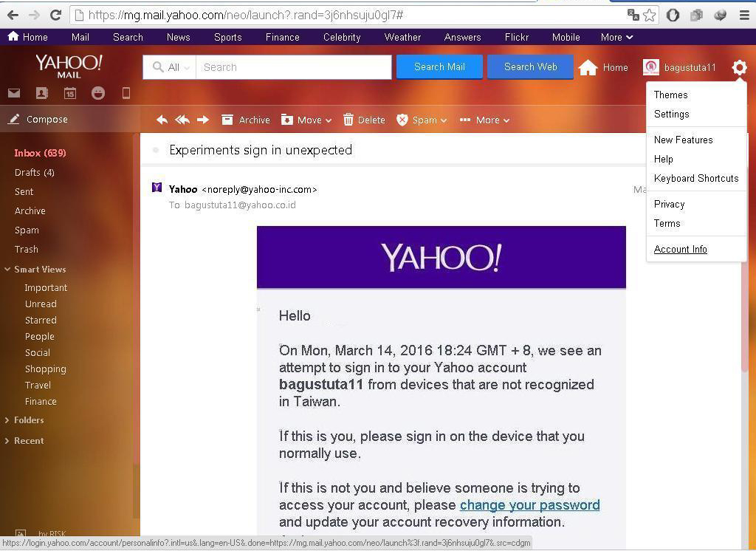This screenshot has width=756, height=551.
Task: Open the Archive folder in sidebar
Action: [x=30, y=211]
